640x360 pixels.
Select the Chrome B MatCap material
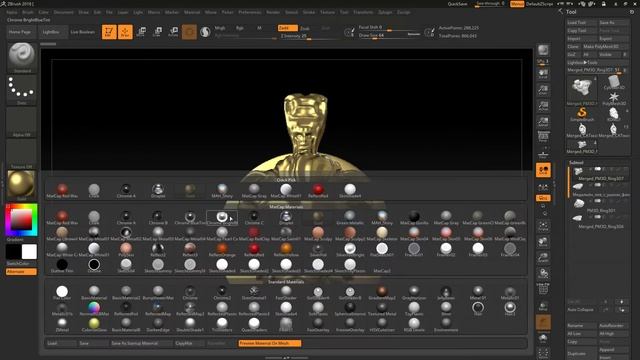pos(158,218)
